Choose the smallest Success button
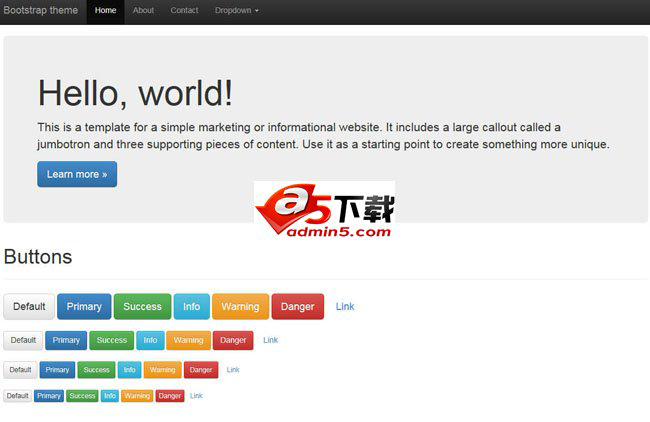Screen dimensions: 650x422 82,396
